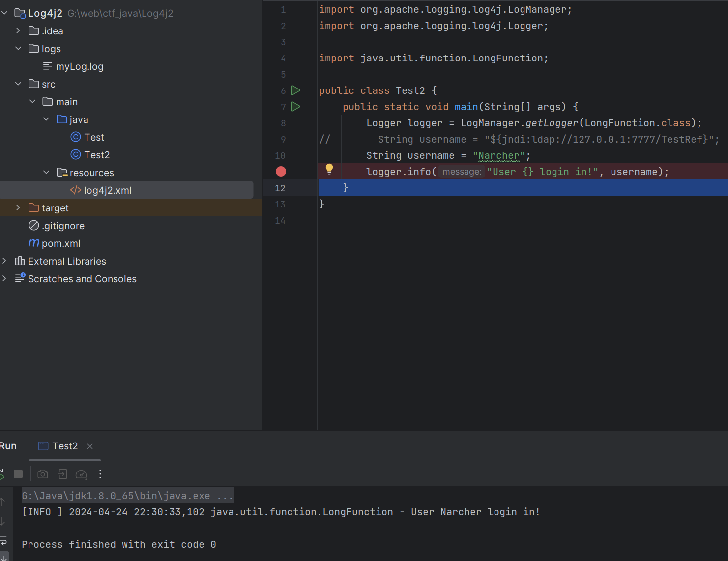Click line number 8 in the gutter

(283, 123)
